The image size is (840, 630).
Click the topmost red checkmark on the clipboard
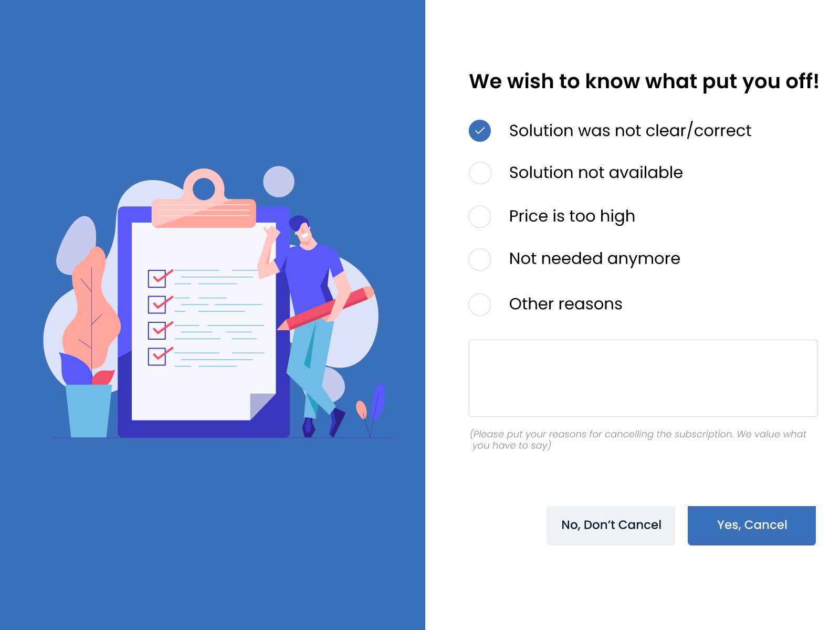tap(159, 277)
